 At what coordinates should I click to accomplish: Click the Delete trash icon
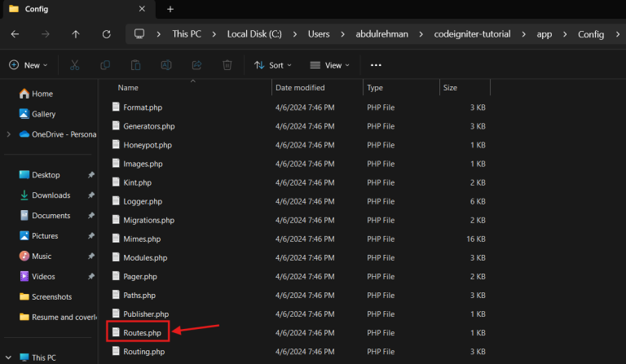click(227, 65)
